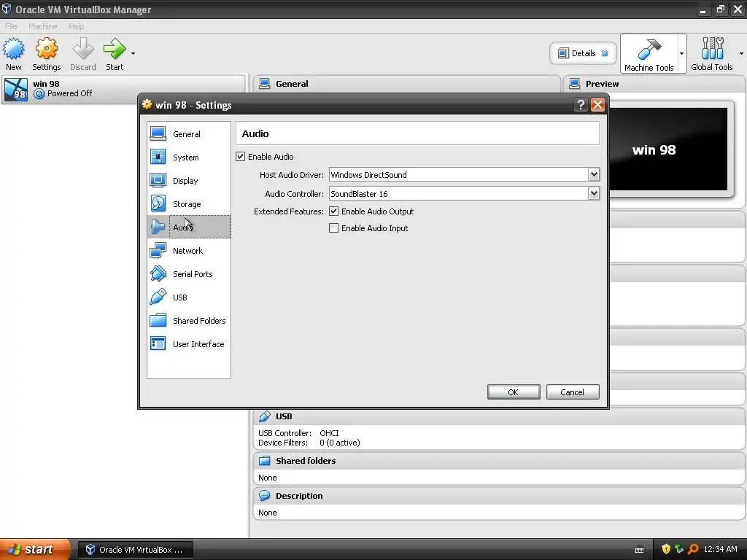
Task: Open the Machine menu
Action: click(42, 26)
